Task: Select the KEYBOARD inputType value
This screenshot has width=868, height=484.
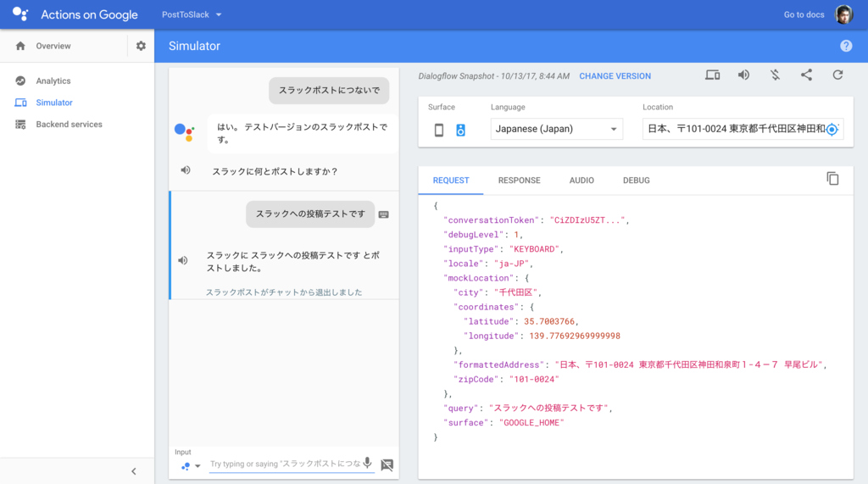Action: [534, 249]
